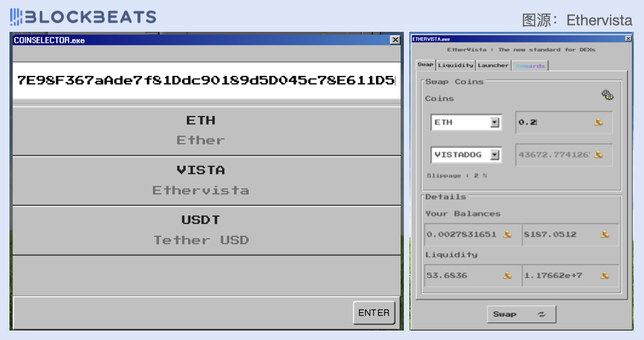The width and height of the screenshot is (644, 340).
Task: Click coin icon beside 53.6836 liquidity
Action: 507,276
